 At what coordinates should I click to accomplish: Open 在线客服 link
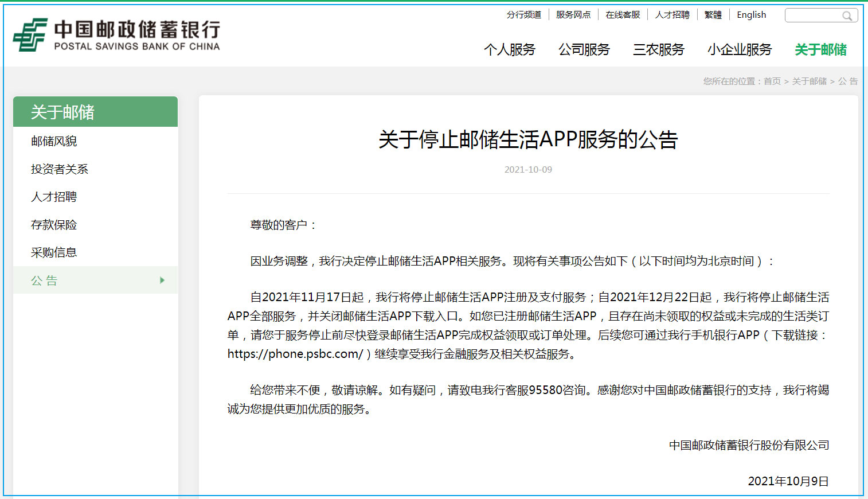[x=623, y=15]
